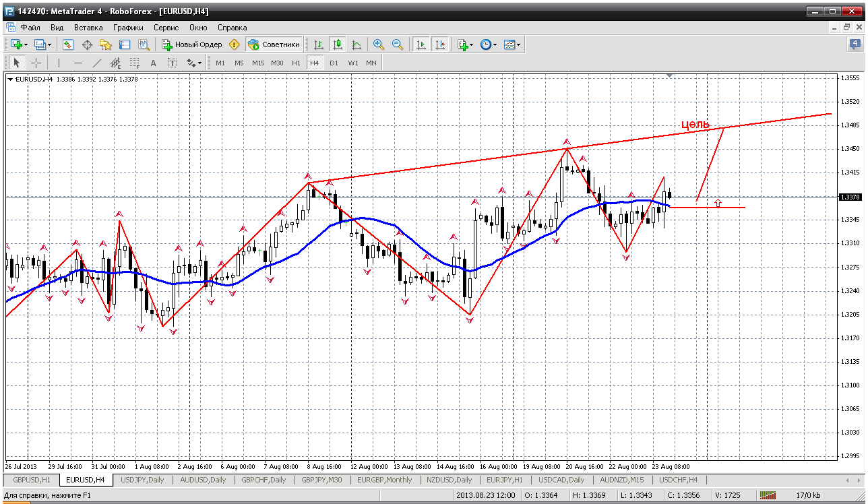Open the Справка menu
Image resolution: width=868 pixels, height=504 pixels.
tap(232, 28)
